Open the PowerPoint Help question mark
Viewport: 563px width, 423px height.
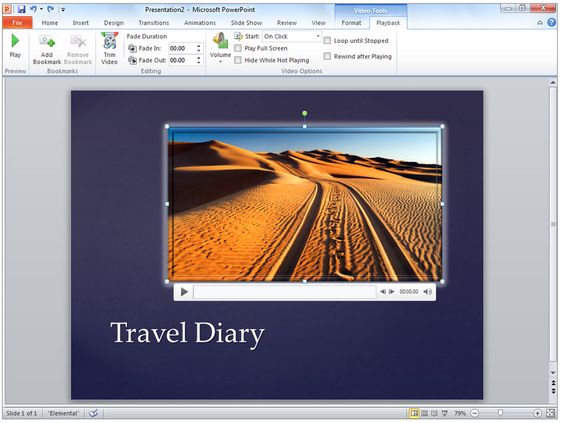tap(552, 22)
